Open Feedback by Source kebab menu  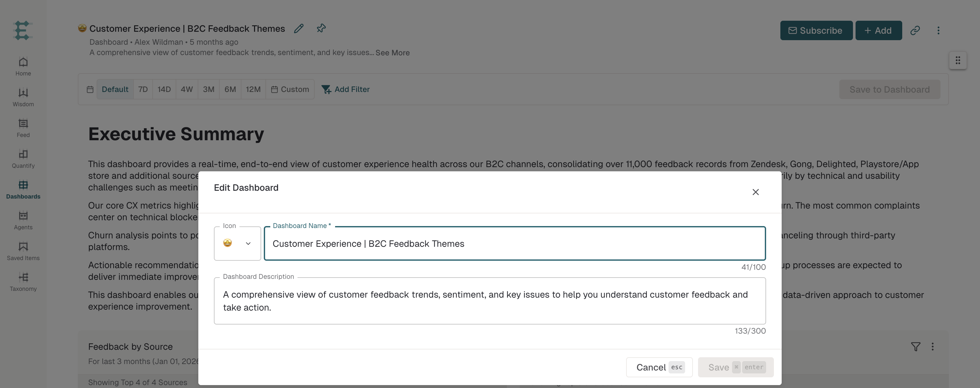[932, 347]
